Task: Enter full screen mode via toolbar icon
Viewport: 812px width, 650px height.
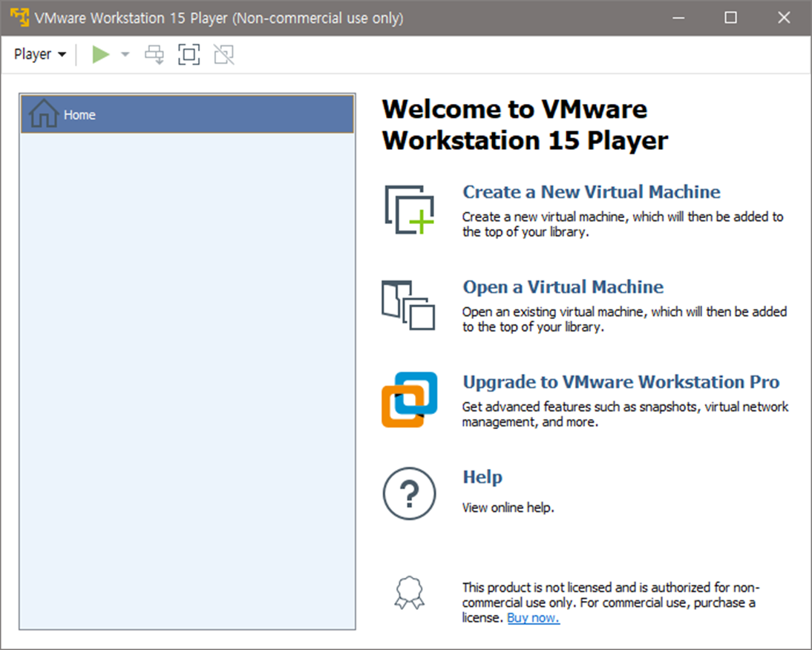Action: pyautogui.click(x=189, y=54)
